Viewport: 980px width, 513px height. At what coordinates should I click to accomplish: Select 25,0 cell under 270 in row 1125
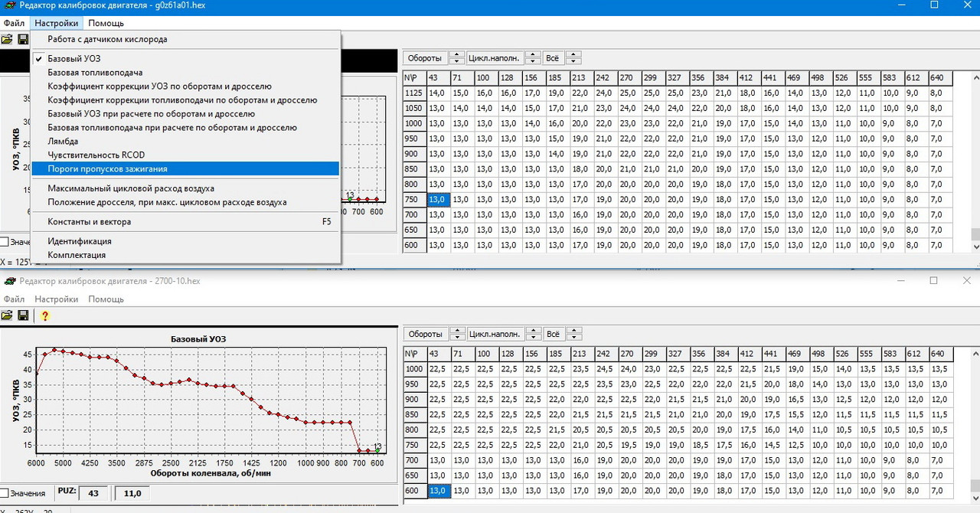click(628, 93)
